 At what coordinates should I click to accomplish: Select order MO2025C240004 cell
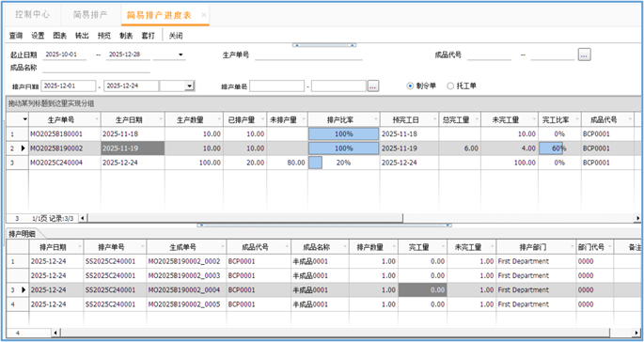pos(65,163)
